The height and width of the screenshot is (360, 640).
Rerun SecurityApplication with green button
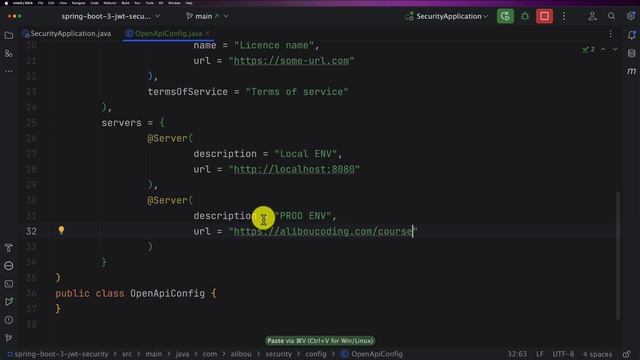click(505, 16)
